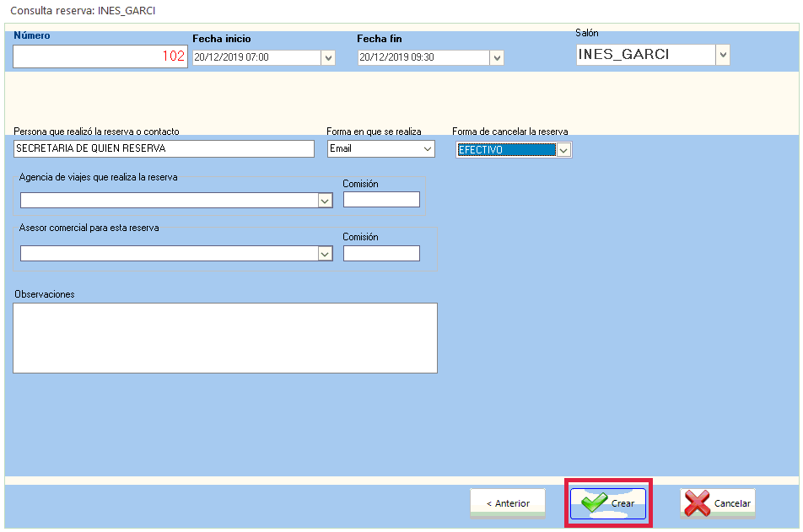The image size is (803, 532).
Task: Go back with the Anterior button
Action: (508, 503)
